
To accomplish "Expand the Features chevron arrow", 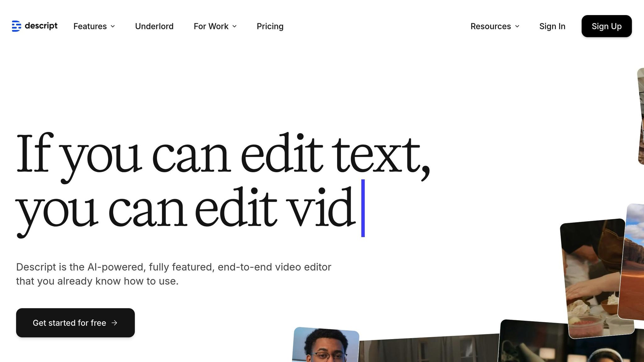I will point(113,26).
